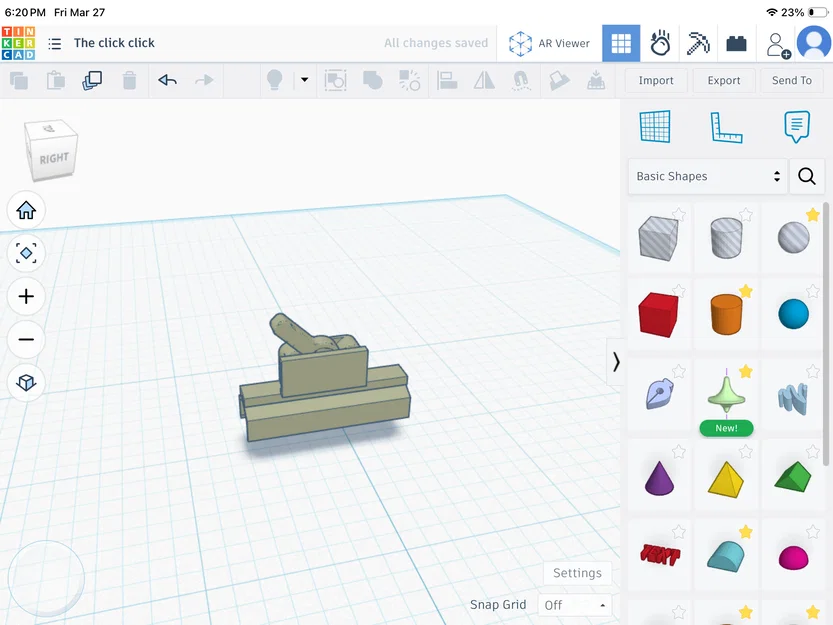Select the Ruler tool

[726, 128]
